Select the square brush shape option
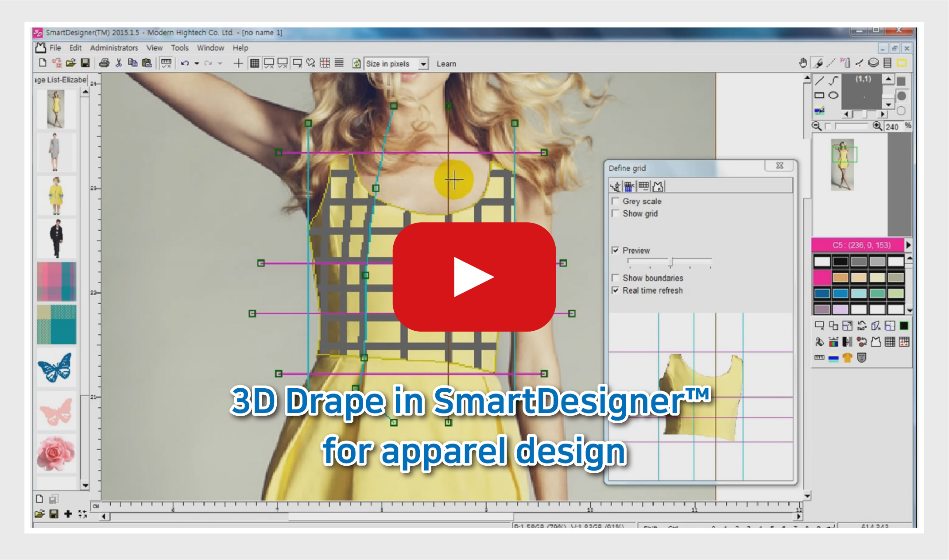 click(901, 81)
